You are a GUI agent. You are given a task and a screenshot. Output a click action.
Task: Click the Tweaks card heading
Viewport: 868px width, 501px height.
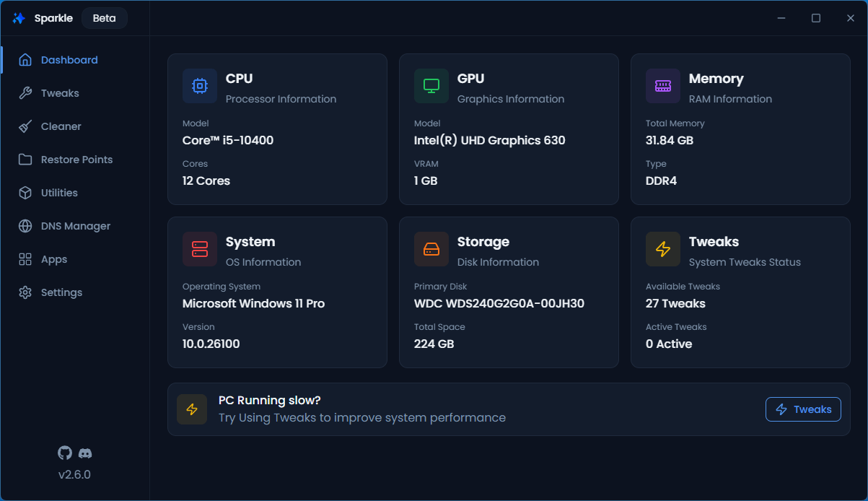click(714, 242)
